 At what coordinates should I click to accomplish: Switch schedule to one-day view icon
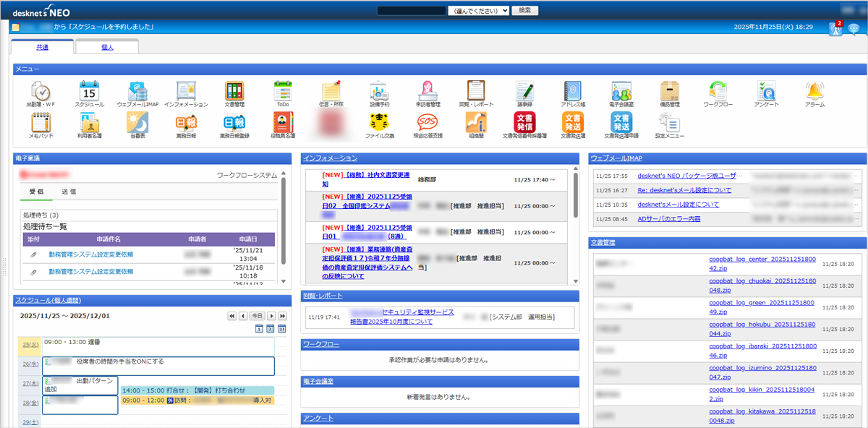pos(259,329)
